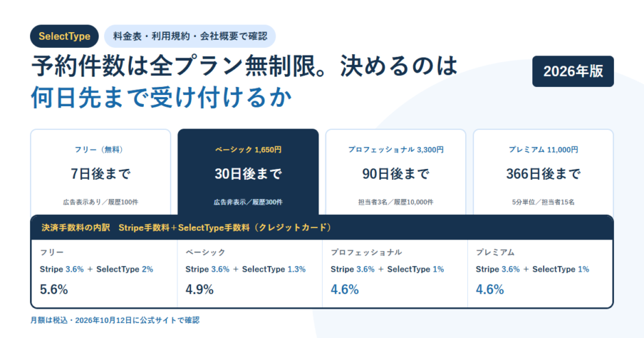This screenshot has height=338, width=644.
Task: Click the 90日後まで text
Action: tap(396, 174)
